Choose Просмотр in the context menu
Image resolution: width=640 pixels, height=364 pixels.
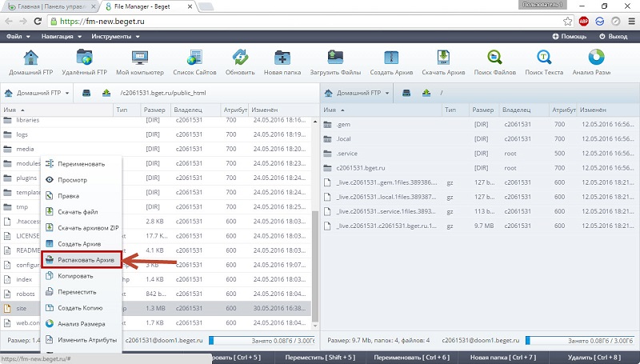(82, 180)
